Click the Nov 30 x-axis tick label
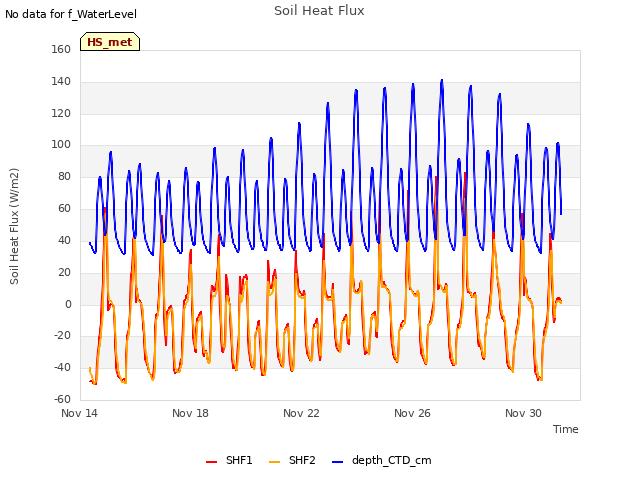640x480 pixels. 523,413
